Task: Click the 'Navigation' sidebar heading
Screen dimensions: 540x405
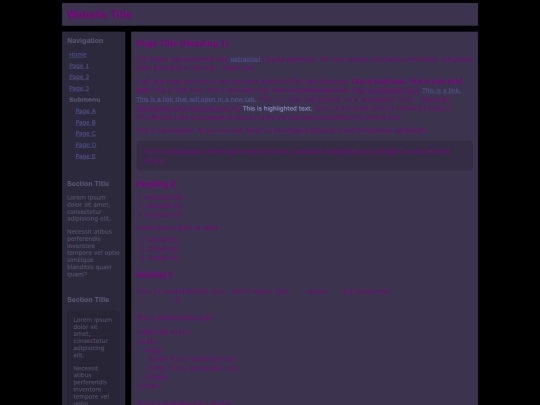Action: pyautogui.click(x=85, y=41)
